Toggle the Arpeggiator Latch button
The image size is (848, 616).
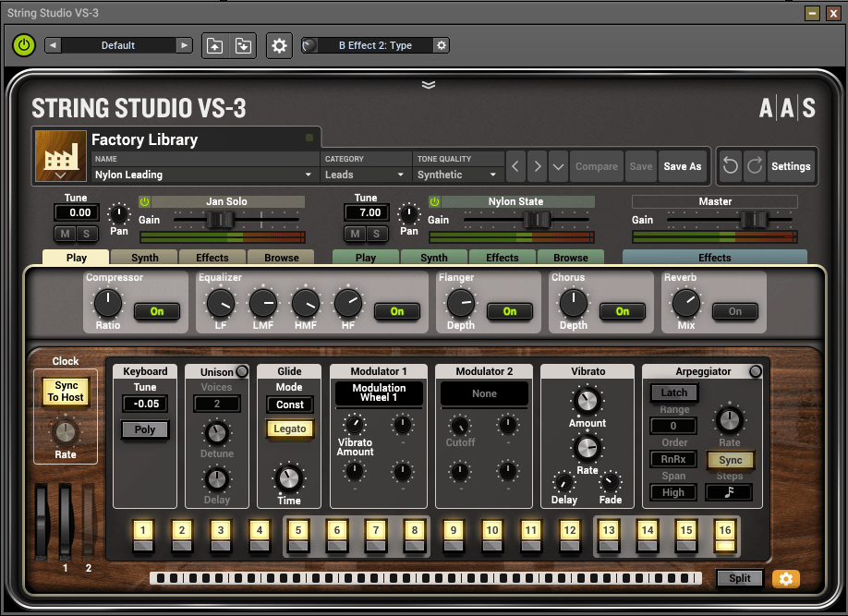(673, 393)
